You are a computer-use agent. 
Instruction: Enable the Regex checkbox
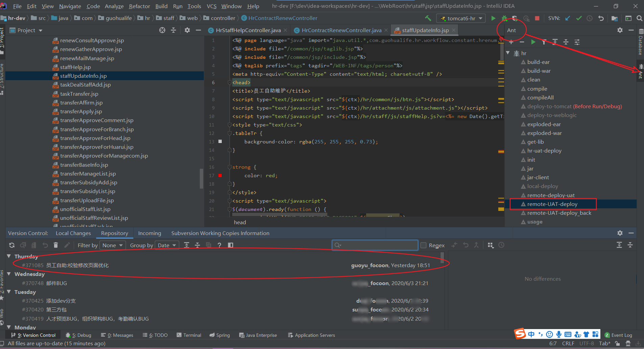(423, 245)
